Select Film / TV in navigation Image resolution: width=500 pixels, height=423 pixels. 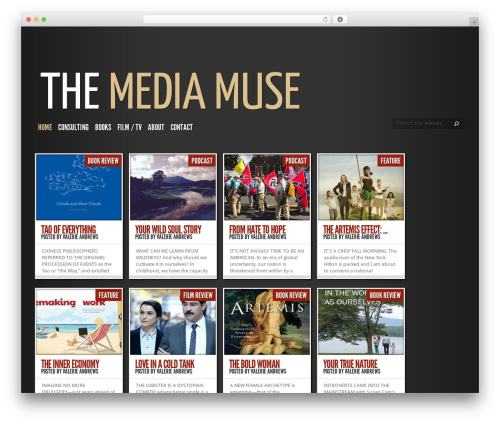130,127
